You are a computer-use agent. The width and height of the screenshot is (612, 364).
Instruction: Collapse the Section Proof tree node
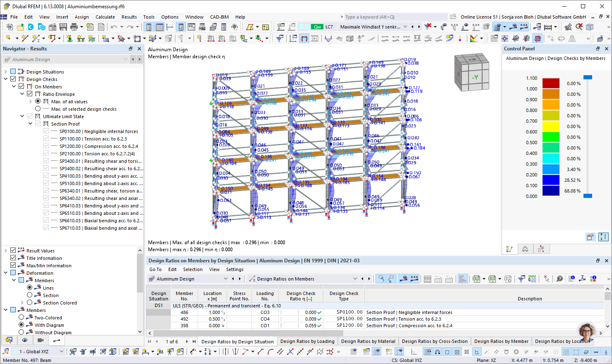(x=31, y=124)
